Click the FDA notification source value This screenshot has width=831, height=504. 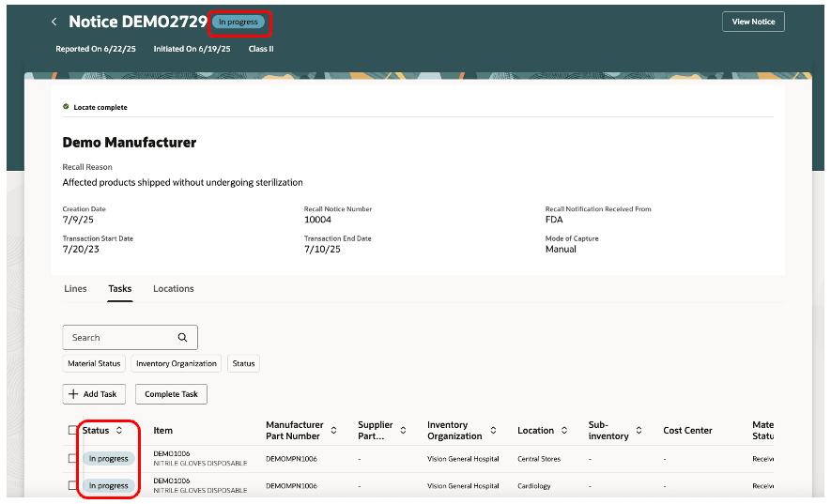[554, 220]
